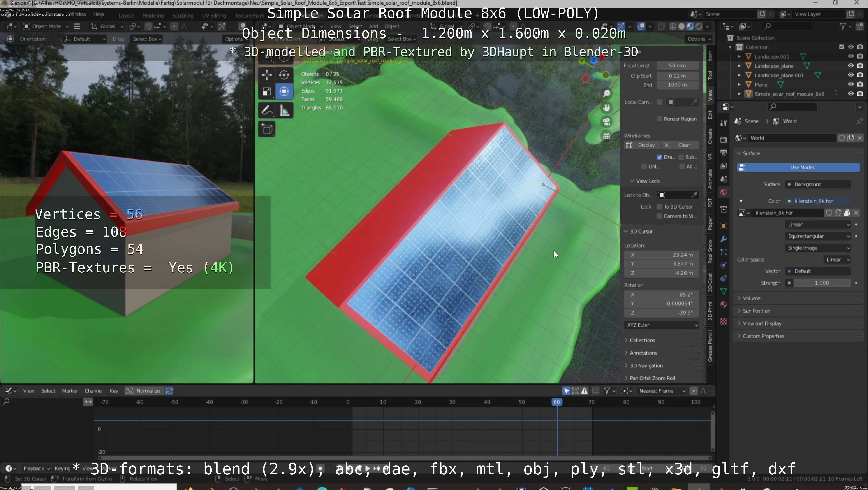
Task: Open the Texture properties checker tab
Action: (724, 321)
